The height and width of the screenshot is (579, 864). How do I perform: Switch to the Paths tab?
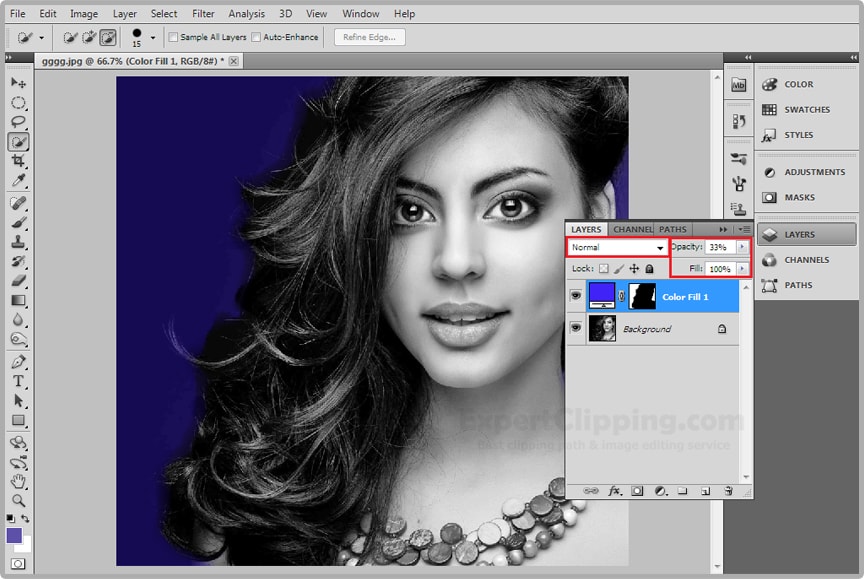673,229
